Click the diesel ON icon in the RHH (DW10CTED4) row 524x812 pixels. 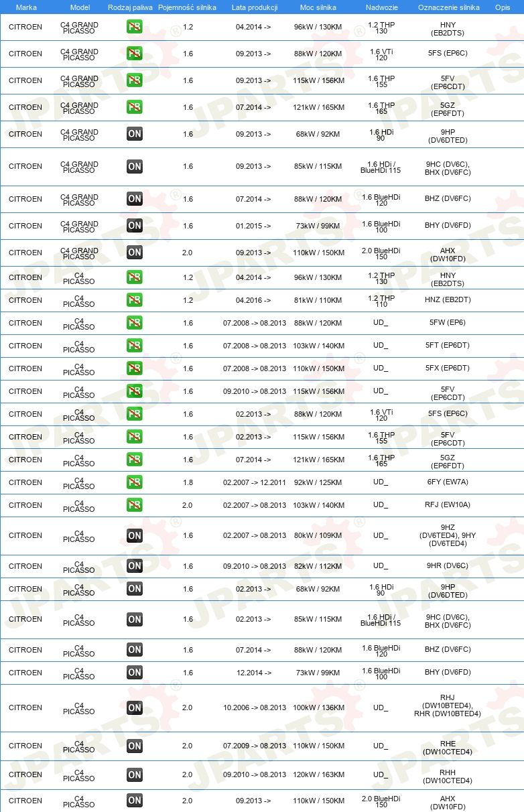(x=135, y=774)
